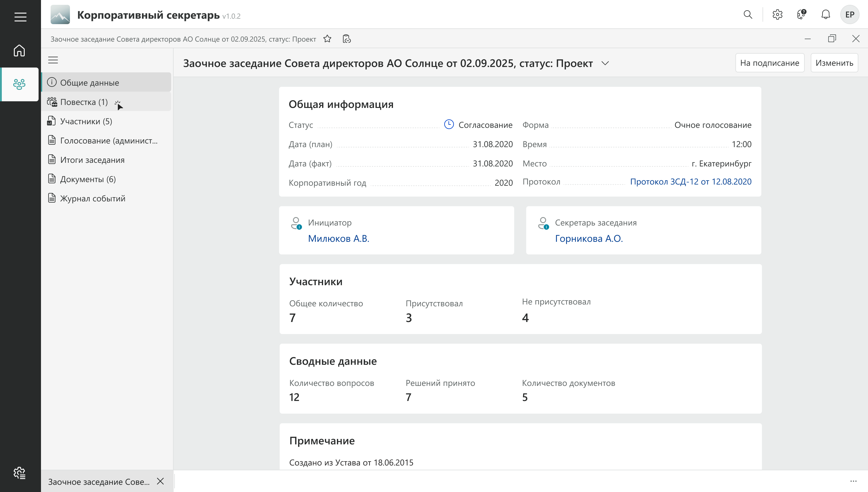
Task: Open main hamburger menu top left
Action: coord(20,17)
